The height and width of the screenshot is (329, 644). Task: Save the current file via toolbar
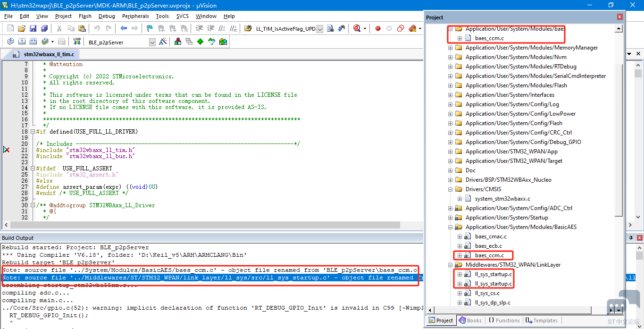click(x=33, y=28)
